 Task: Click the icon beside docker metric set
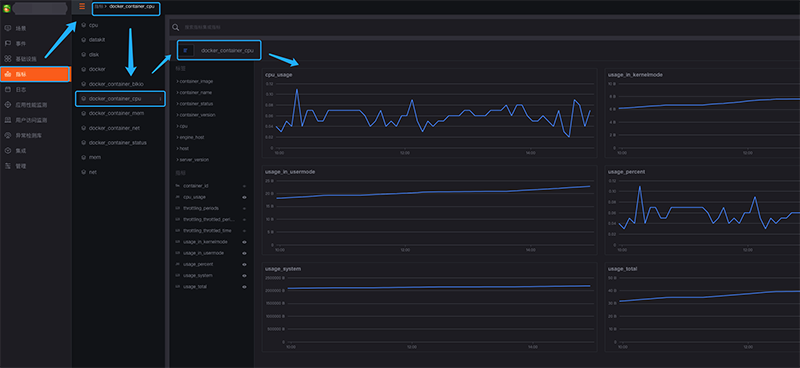pos(84,69)
